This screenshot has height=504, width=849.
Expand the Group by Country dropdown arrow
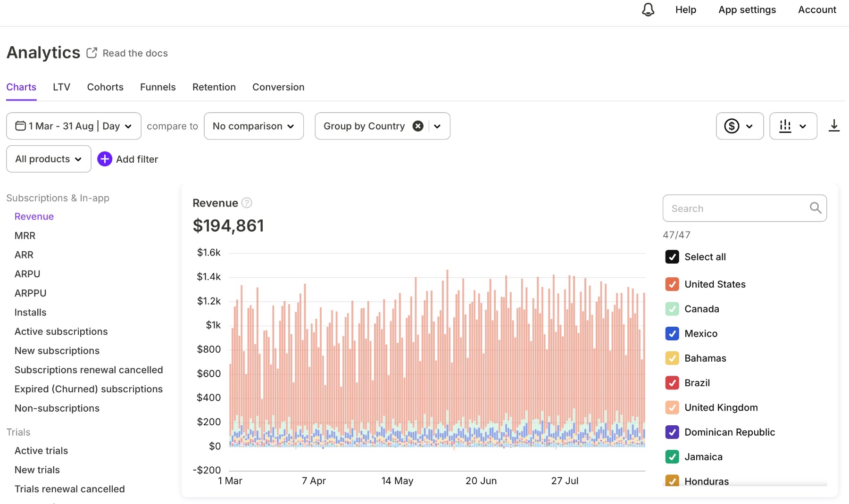437,126
